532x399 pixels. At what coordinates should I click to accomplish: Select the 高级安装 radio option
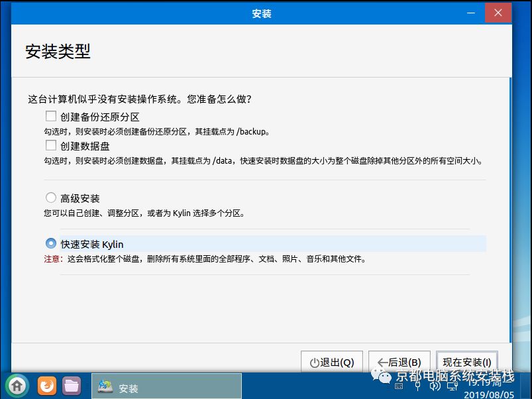[x=51, y=198]
